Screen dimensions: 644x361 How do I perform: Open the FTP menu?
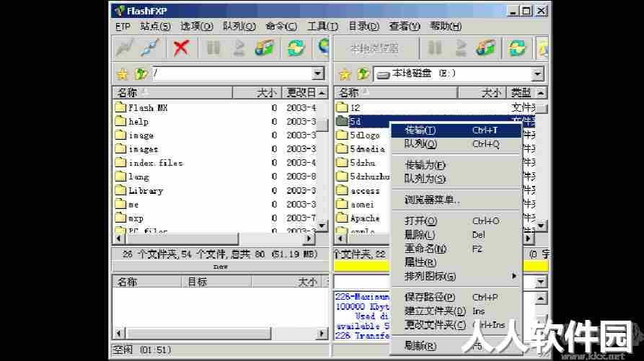click(123, 26)
